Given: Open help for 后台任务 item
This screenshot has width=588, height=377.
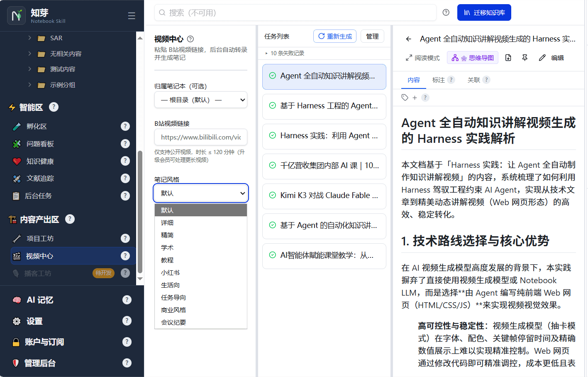Looking at the screenshot, I should pos(125,196).
